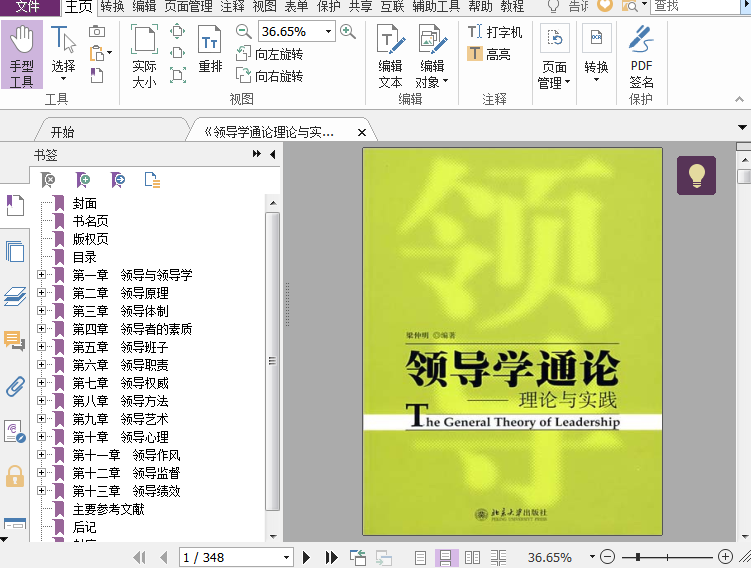Viewport: 751px width, 568px height.
Task: Select the Highlight (高亮) tool
Action: pos(489,54)
